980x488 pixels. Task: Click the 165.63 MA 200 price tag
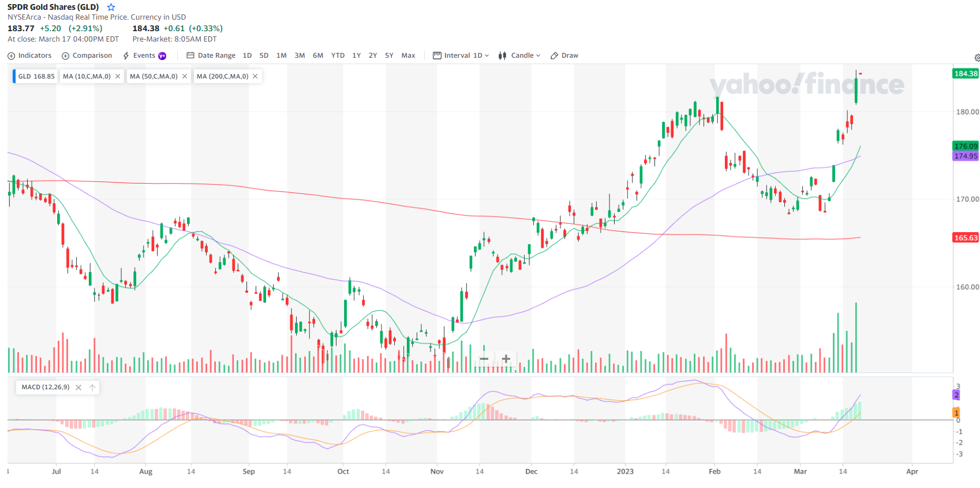click(966, 237)
